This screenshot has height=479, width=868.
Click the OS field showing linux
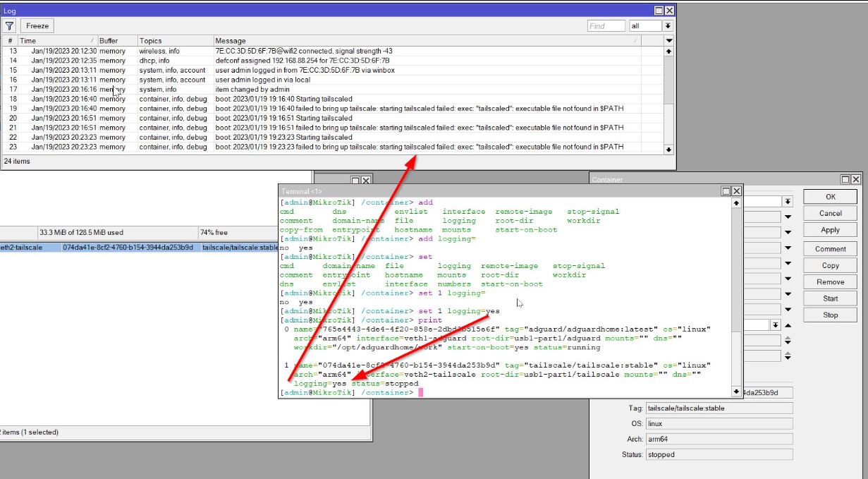pos(719,424)
